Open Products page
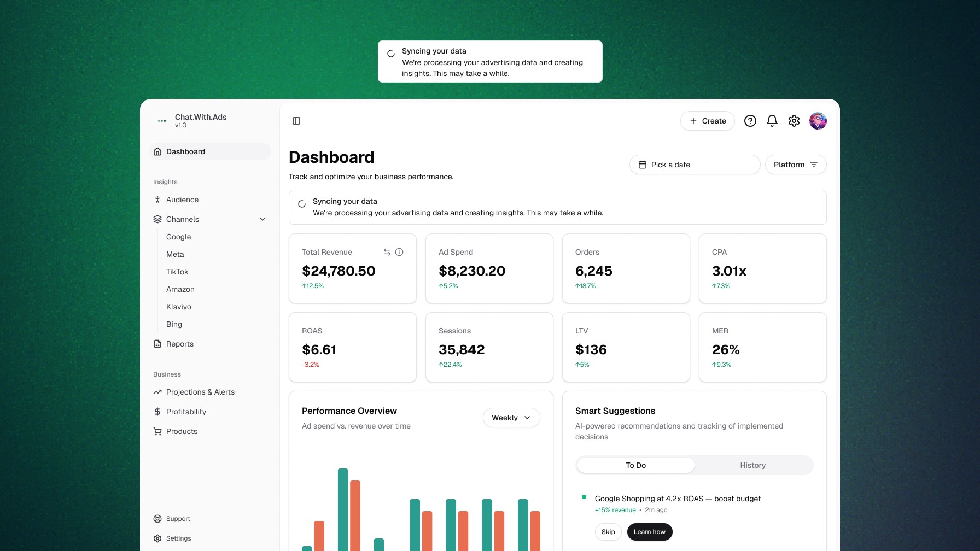 tap(210, 431)
